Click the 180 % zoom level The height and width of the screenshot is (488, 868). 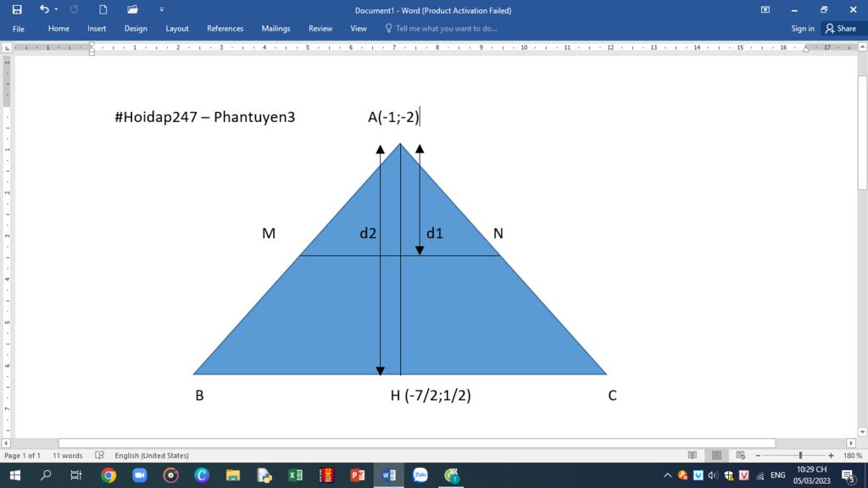pos(853,455)
